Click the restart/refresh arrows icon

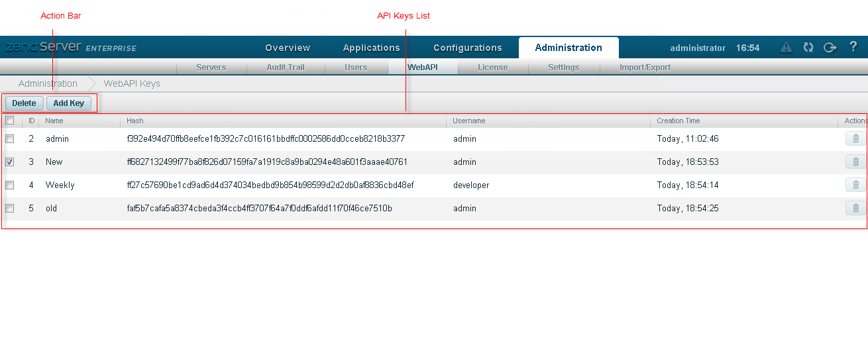point(808,47)
